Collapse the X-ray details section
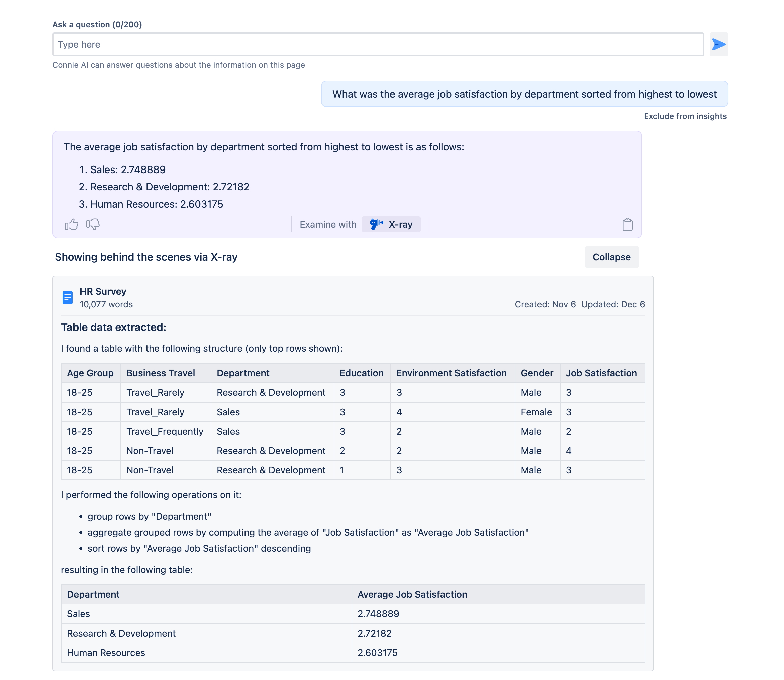This screenshot has height=680, width=784. 611,257
